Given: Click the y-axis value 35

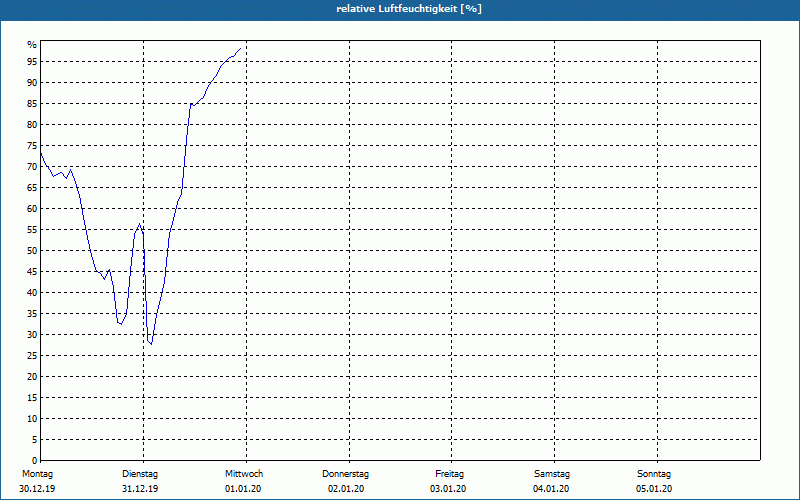Looking at the screenshot, I should point(32,314).
